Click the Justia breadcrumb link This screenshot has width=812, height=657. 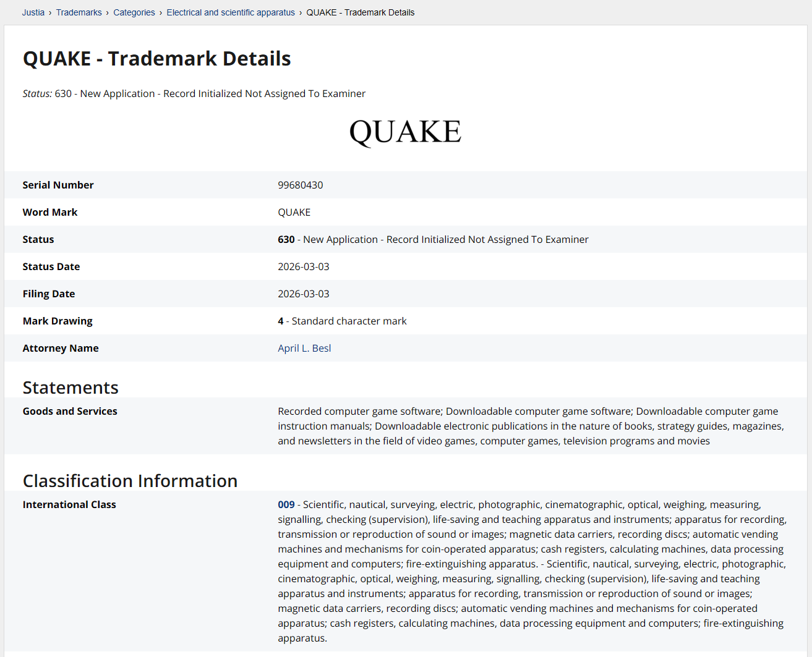(33, 12)
